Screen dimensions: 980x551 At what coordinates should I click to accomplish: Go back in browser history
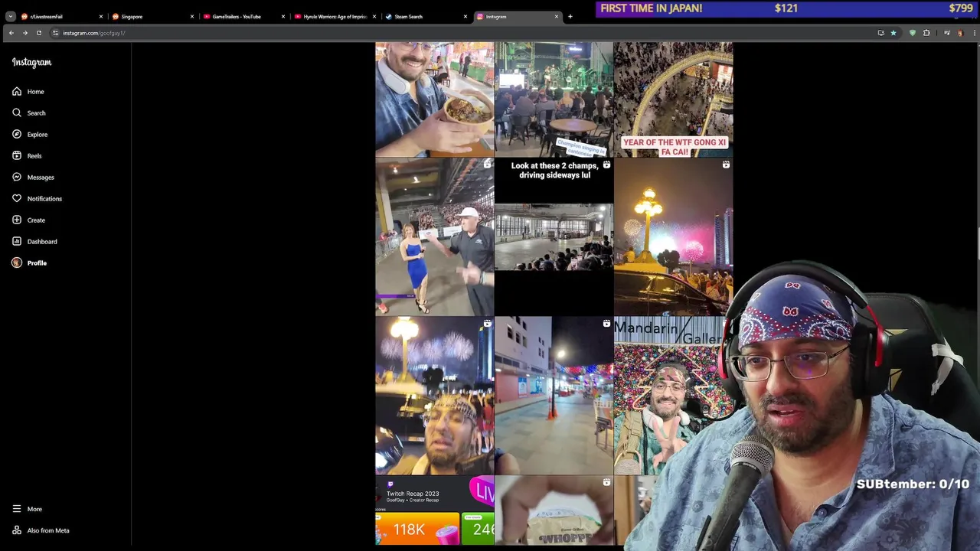tap(11, 33)
